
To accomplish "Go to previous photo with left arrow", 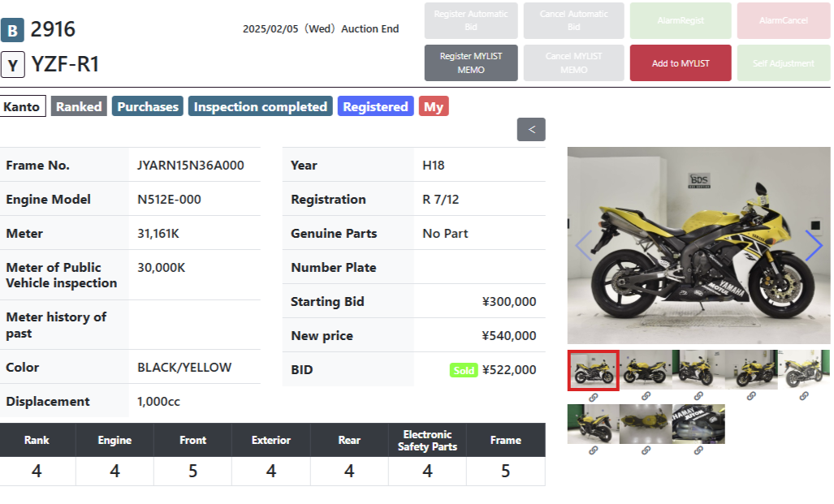I will tap(583, 246).
